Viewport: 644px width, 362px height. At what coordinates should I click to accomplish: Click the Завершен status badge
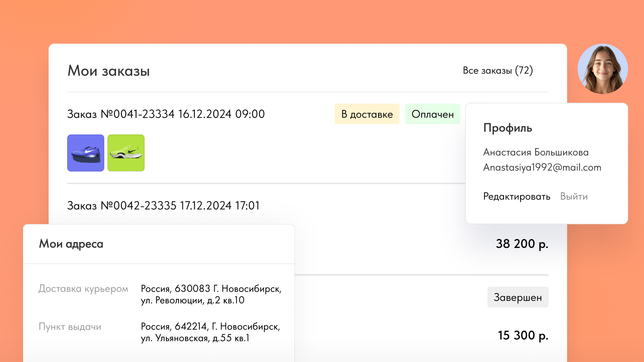coord(517,297)
